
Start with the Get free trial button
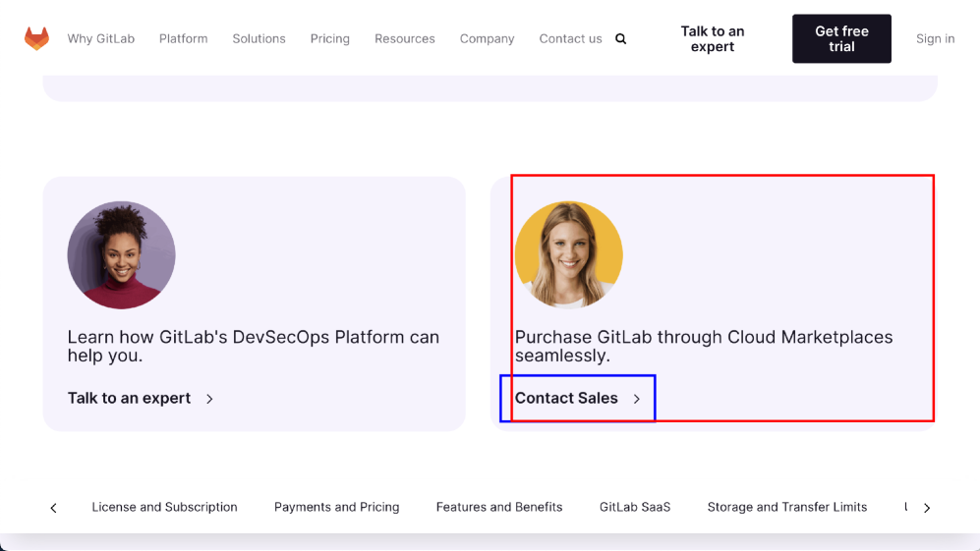[x=841, y=38]
